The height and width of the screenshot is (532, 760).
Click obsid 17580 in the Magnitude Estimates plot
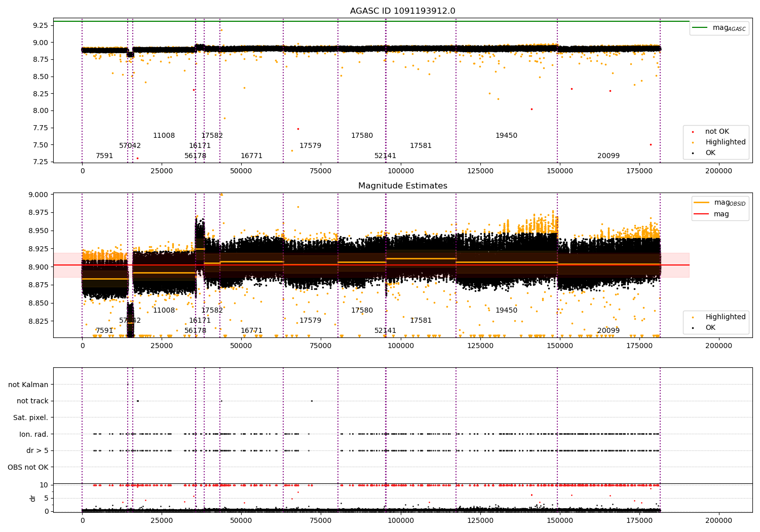coord(362,310)
